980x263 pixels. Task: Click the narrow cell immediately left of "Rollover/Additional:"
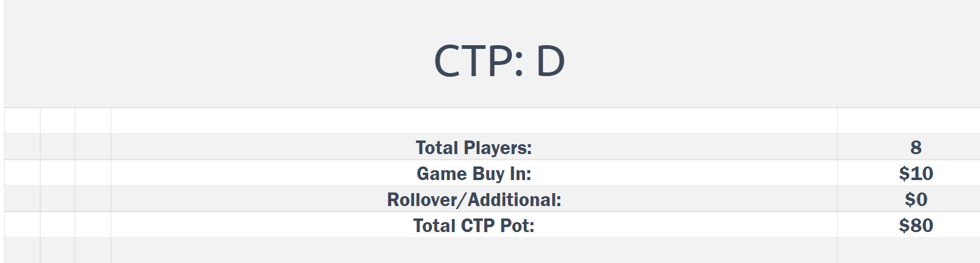(93, 199)
